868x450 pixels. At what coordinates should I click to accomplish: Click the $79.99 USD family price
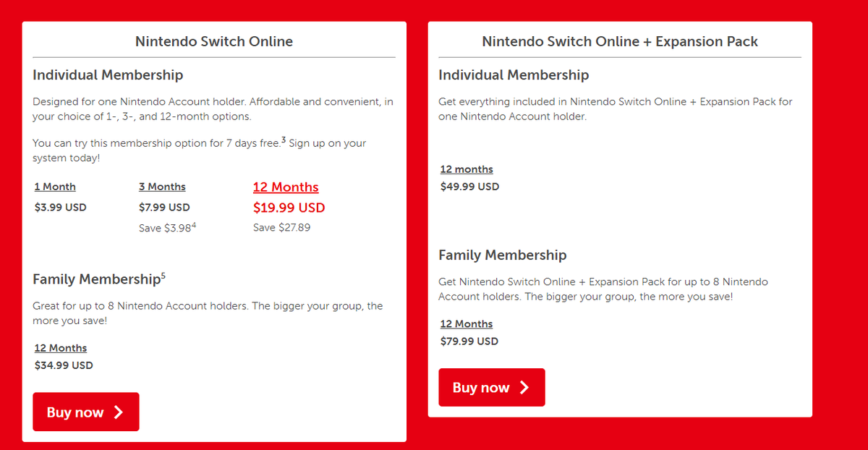coord(469,341)
